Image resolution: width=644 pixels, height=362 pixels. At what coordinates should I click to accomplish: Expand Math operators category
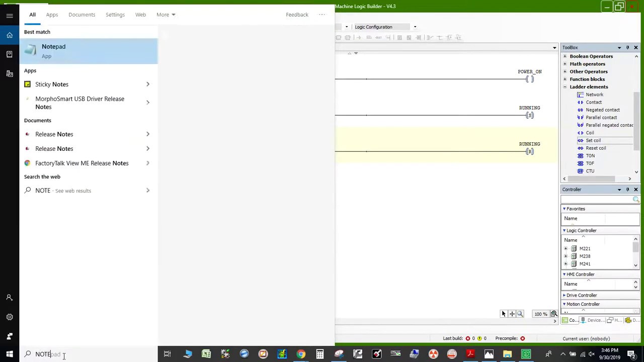click(x=565, y=64)
